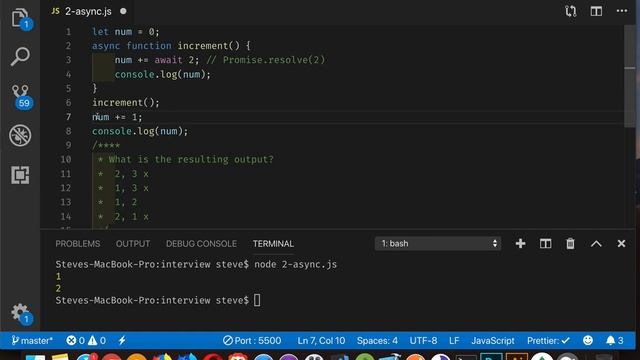Close the terminal panel
640x360 pixels.
621,244
